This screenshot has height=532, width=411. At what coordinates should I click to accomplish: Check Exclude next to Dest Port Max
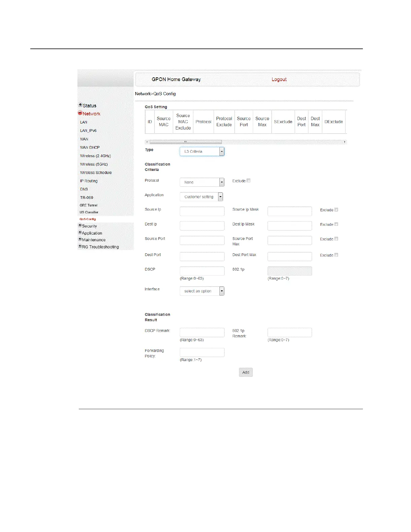(336, 255)
